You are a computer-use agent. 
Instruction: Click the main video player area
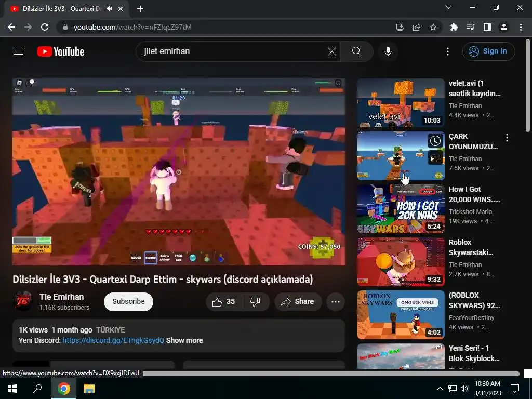click(x=179, y=172)
